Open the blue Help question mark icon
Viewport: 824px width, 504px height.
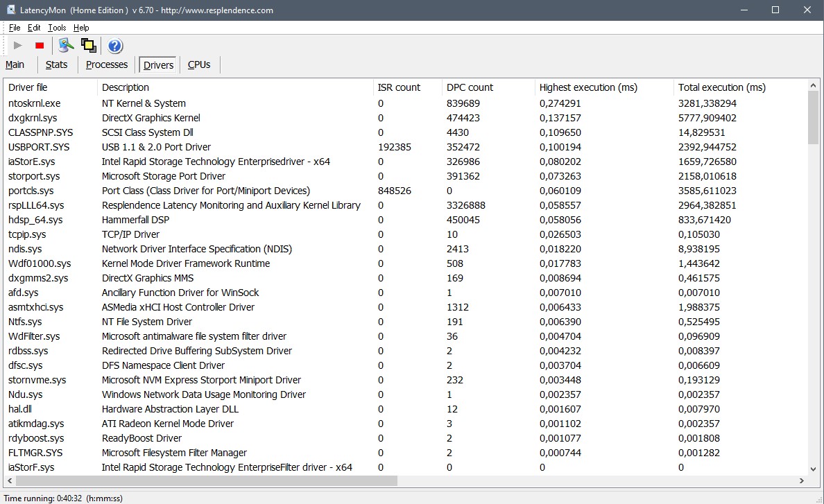pos(115,46)
